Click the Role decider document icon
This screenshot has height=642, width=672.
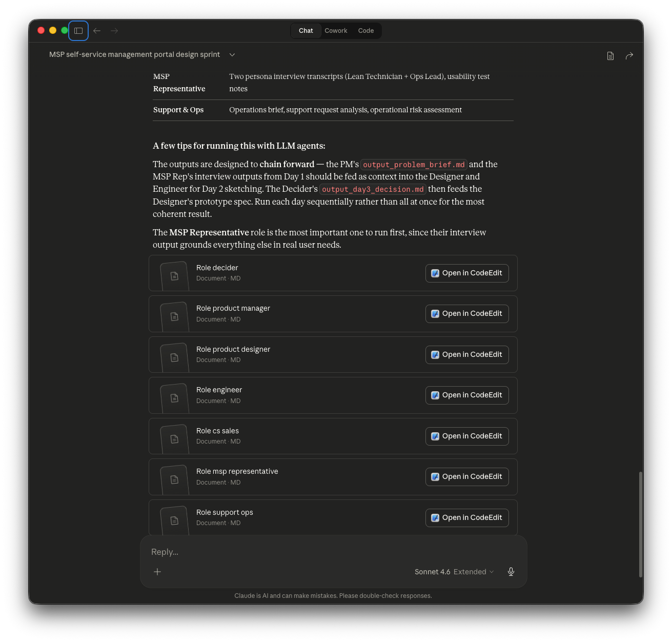tap(174, 276)
